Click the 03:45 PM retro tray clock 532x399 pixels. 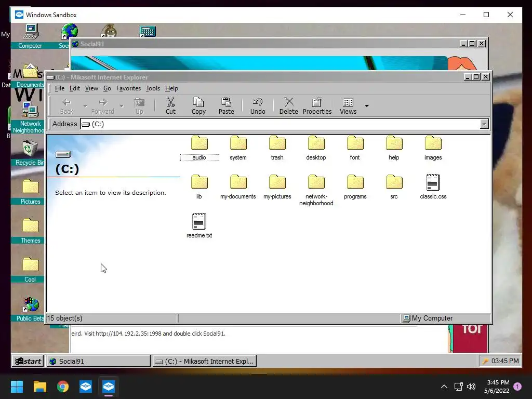(x=505, y=361)
